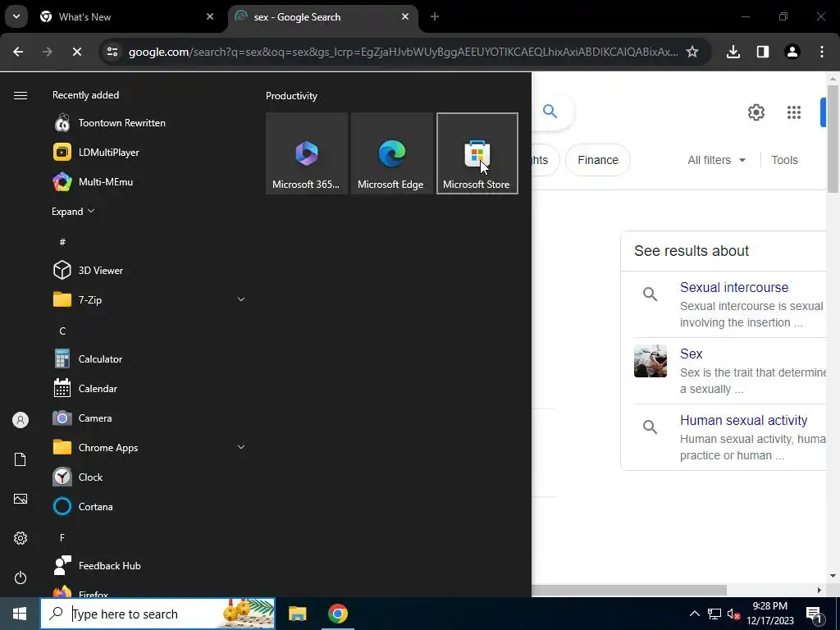Open the Chrome profile icon
The image size is (840, 630).
click(x=792, y=52)
